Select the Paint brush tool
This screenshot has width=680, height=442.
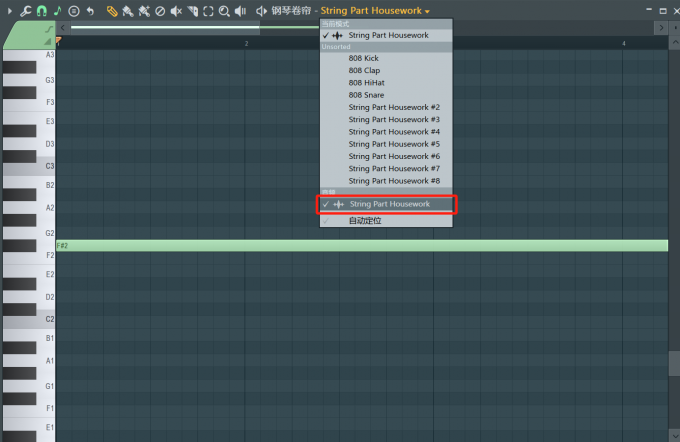coord(128,11)
